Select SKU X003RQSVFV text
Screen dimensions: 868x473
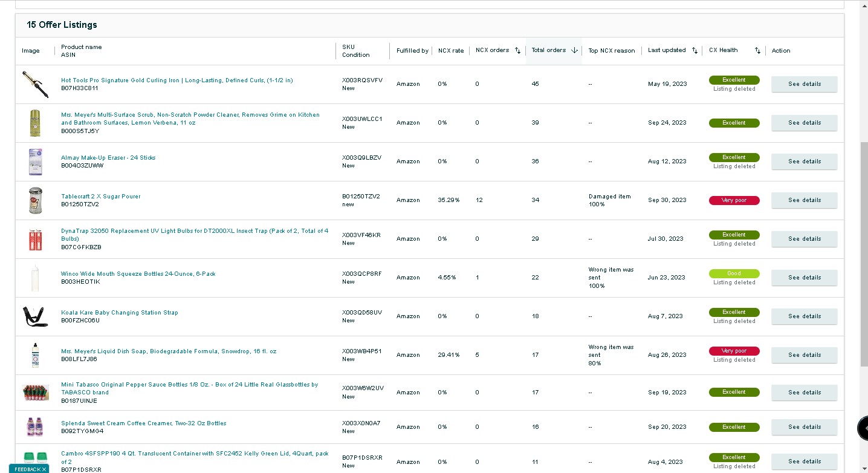pyautogui.click(x=362, y=80)
